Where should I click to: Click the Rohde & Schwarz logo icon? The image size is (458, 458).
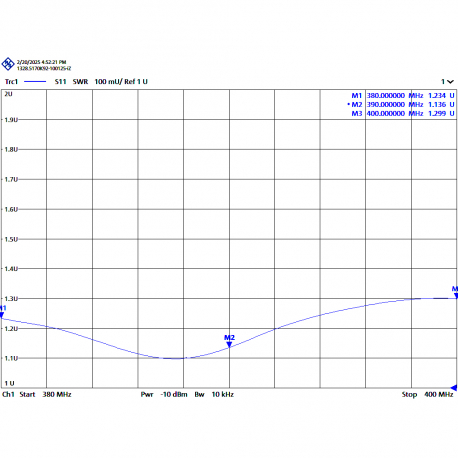pos(8,64)
